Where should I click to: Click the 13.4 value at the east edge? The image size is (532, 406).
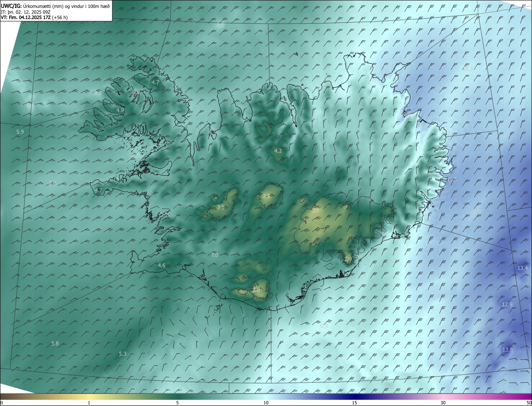[x=522, y=268]
